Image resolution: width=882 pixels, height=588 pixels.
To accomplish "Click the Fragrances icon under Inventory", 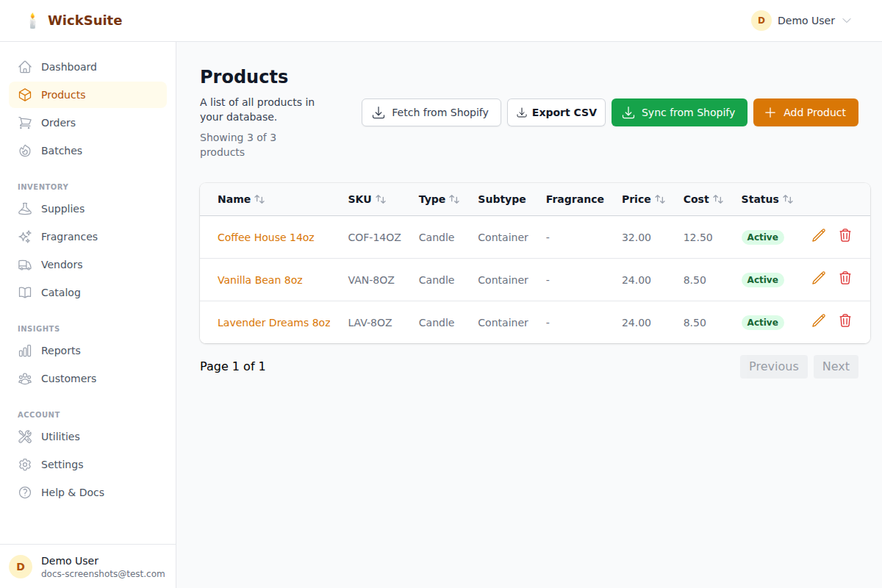I will pyautogui.click(x=25, y=236).
